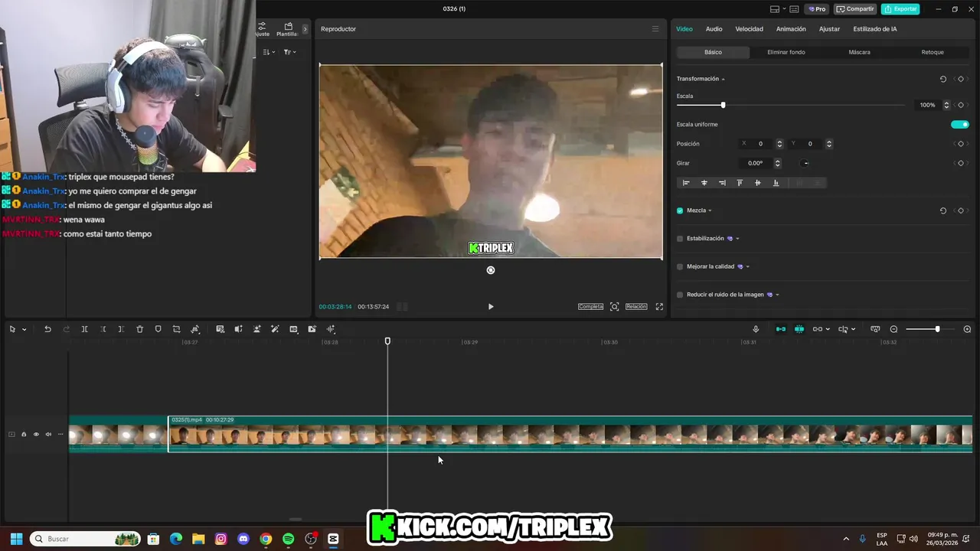Switch to the Audio tab

[x=714, y=29]
